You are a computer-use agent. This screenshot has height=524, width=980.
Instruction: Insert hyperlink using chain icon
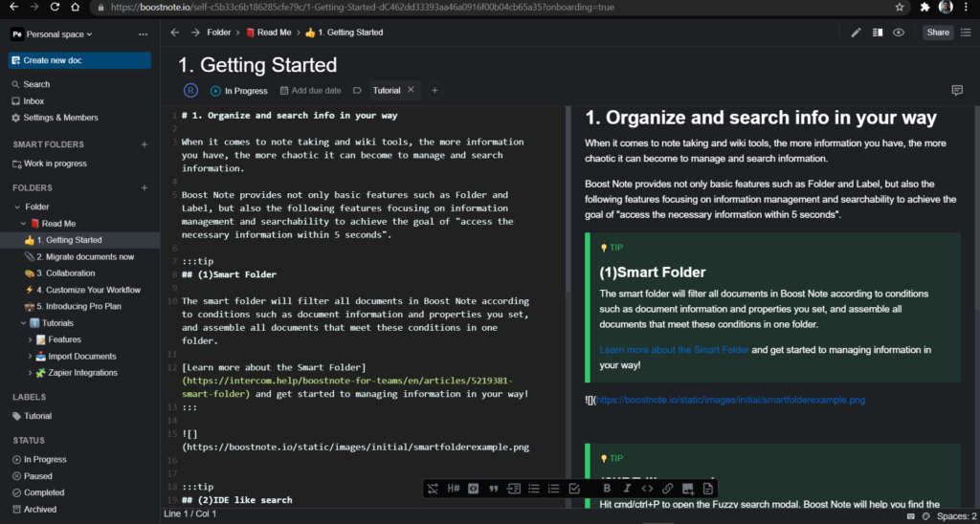tap(667, 489)
